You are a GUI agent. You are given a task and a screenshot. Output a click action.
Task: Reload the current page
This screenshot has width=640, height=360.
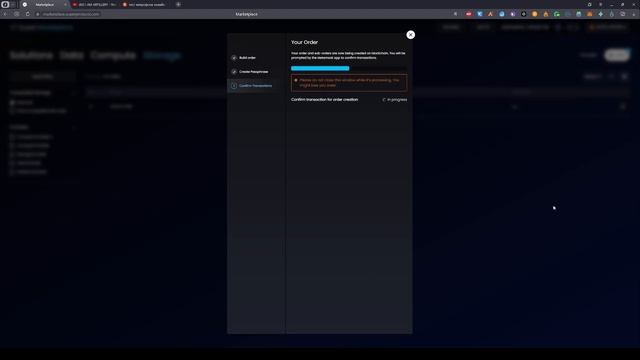(x=27, y=14)
